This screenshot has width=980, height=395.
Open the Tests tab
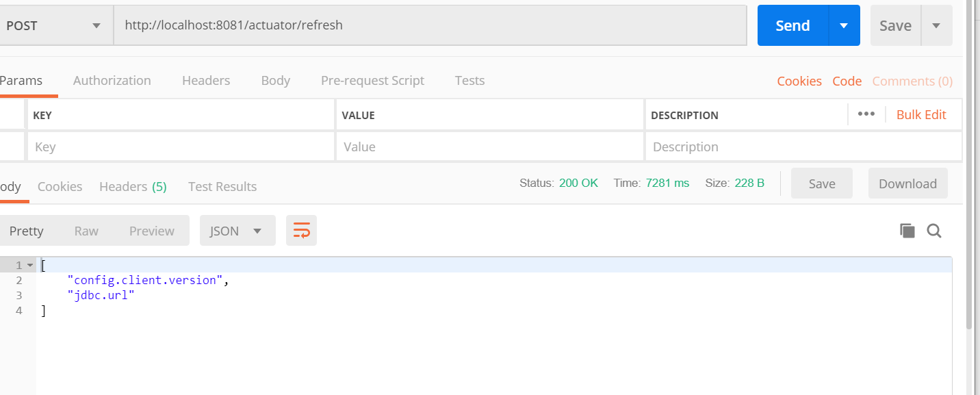point(469,81)
